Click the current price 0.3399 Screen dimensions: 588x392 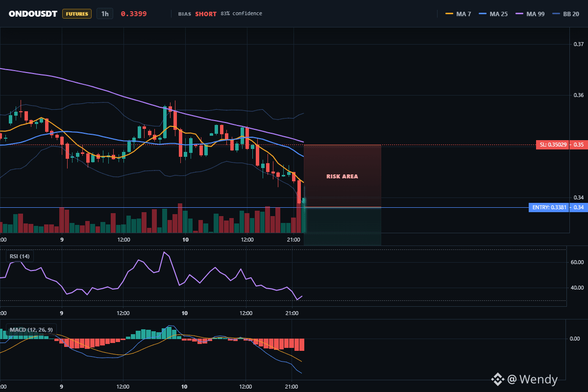[134, 14]
